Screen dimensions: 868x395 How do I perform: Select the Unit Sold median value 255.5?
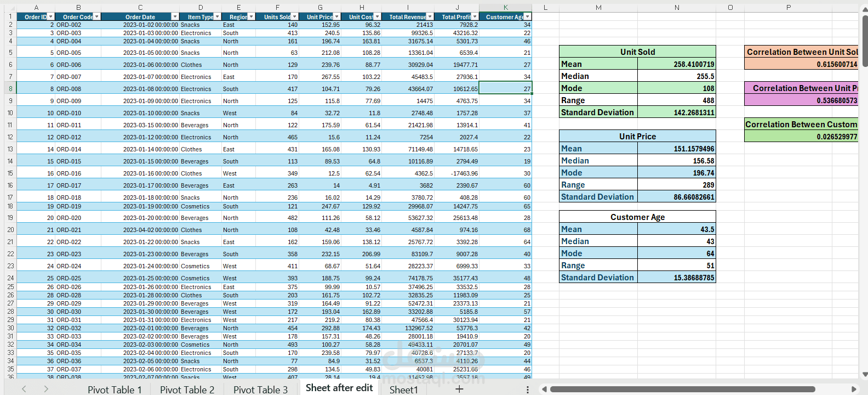tap(677, 76)
